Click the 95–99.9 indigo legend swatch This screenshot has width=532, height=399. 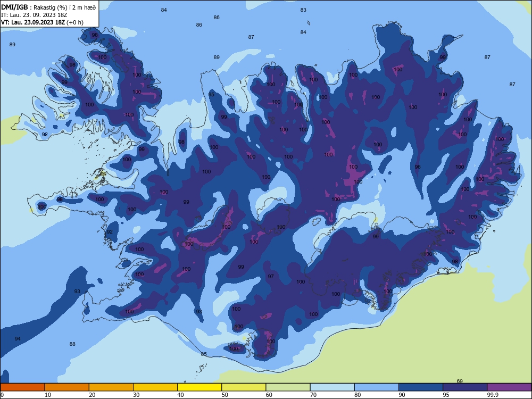pos(465,387)
